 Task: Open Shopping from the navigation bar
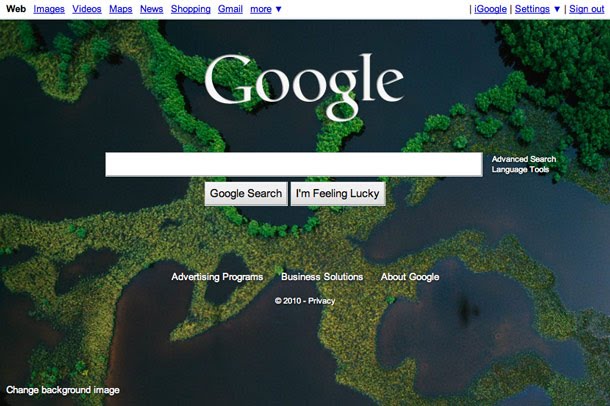191,9
